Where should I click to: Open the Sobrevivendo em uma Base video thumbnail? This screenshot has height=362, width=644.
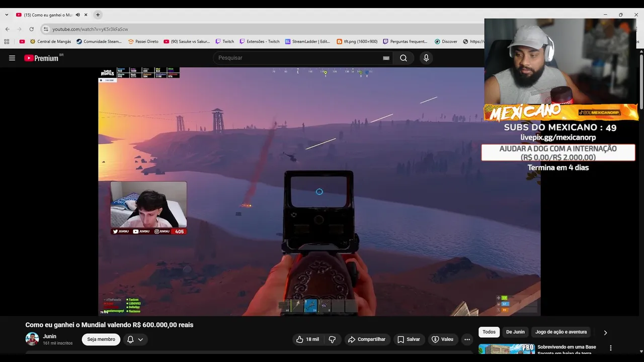point(507,349)
